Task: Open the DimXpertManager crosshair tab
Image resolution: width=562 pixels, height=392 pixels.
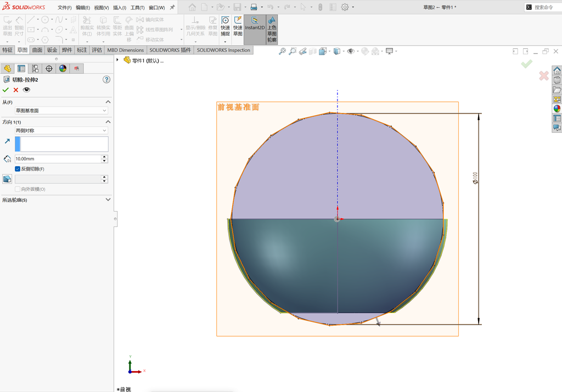Action: pyautogui.click(x=49, y=69)
